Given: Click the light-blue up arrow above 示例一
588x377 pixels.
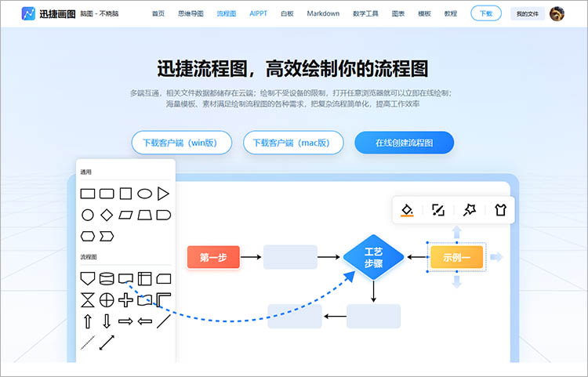Looking at the screenshot, I should (x=457, y=232).
